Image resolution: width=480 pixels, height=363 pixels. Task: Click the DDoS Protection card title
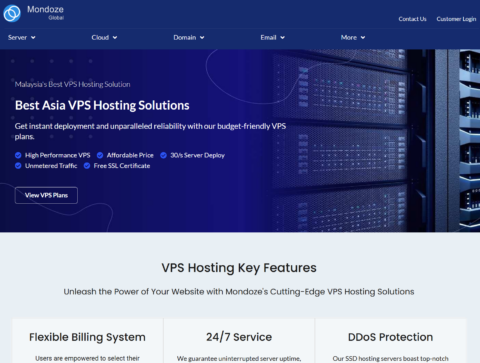(390, 337)
